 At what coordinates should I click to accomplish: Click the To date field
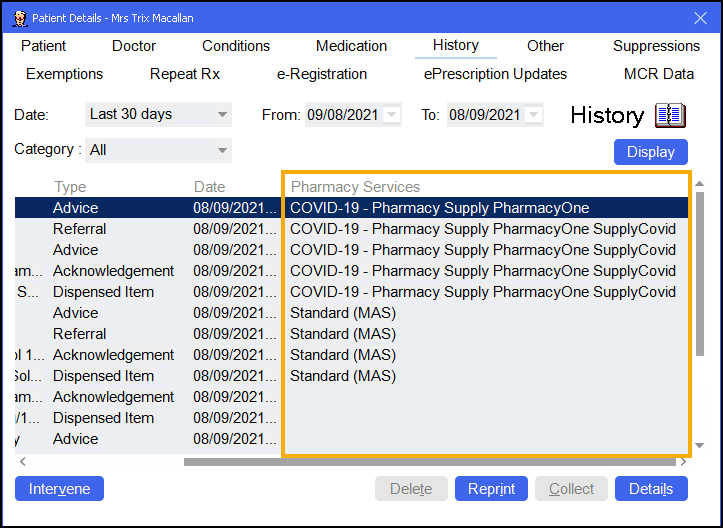[484, 115]
